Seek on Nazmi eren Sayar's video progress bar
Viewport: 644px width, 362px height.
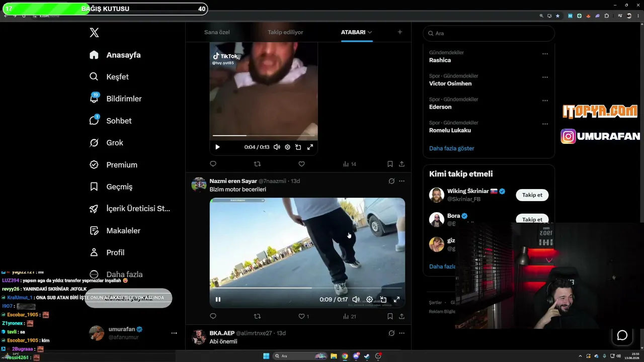[x=307, y=288]
